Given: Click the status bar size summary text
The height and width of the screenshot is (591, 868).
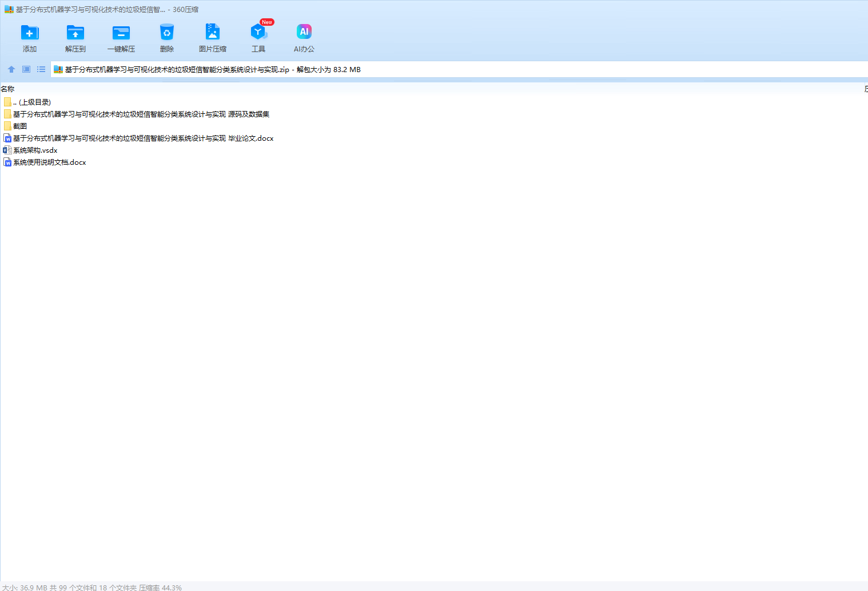Looking at the screenshot, I should click(x=92, y=588).
